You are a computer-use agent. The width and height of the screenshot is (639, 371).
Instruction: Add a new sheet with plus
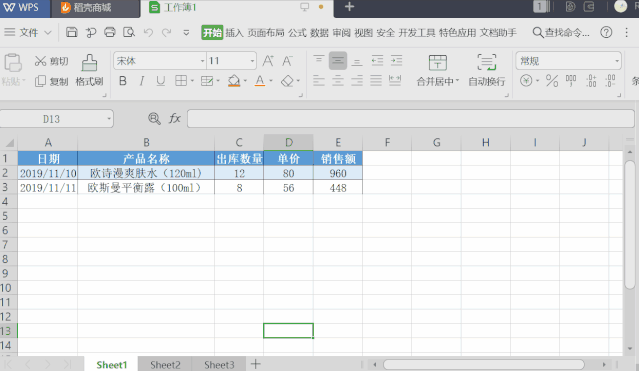tap(256, 364)
